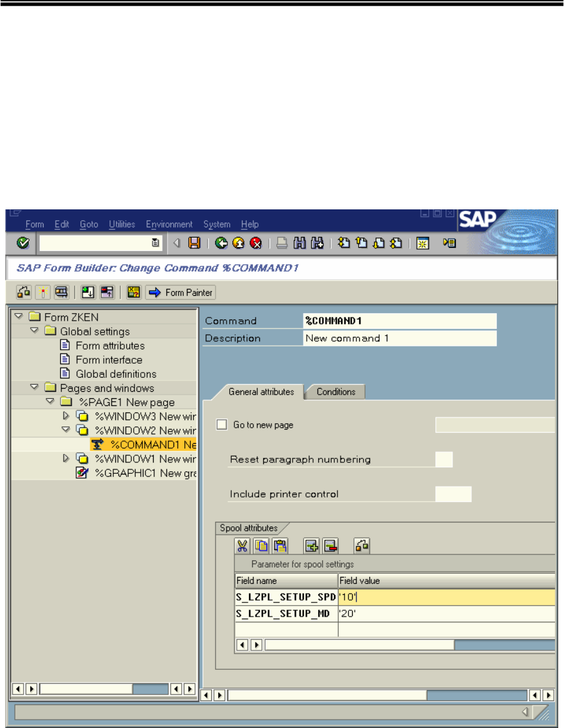
Task: Enable the Go to new page checkbox
Action: point(222,425)
